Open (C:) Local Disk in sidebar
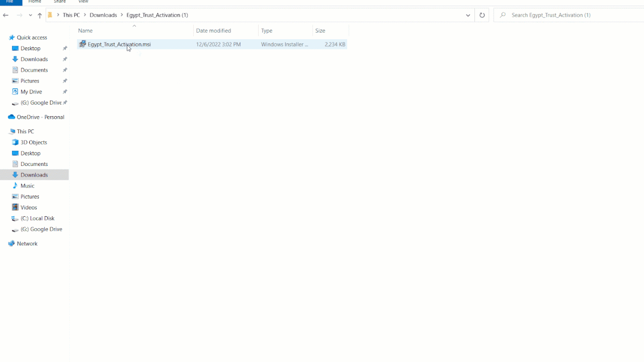This screenshot has height=362, width=644. pyautogui.click(x=37, y=218)
